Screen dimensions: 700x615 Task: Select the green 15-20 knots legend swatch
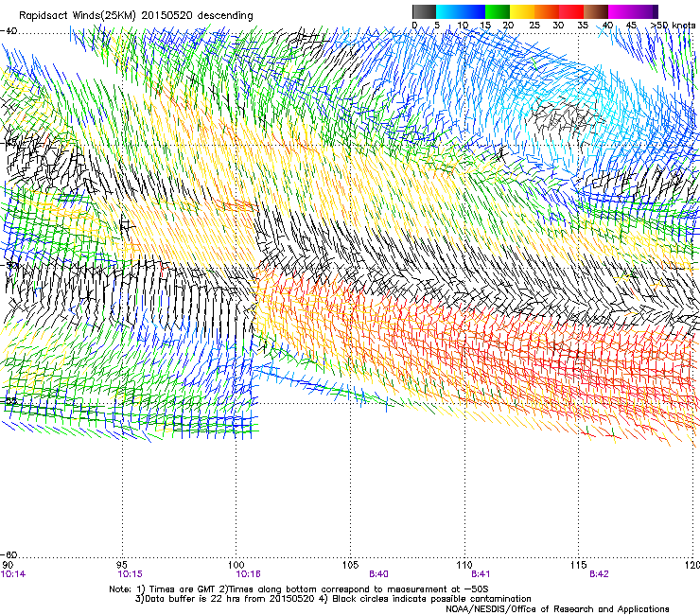click(498, 11)
